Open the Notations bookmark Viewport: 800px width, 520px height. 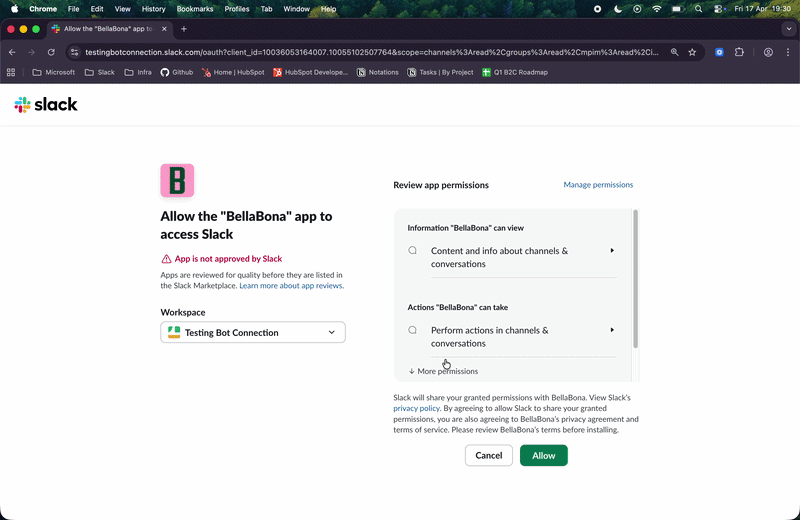click(377, 72)
